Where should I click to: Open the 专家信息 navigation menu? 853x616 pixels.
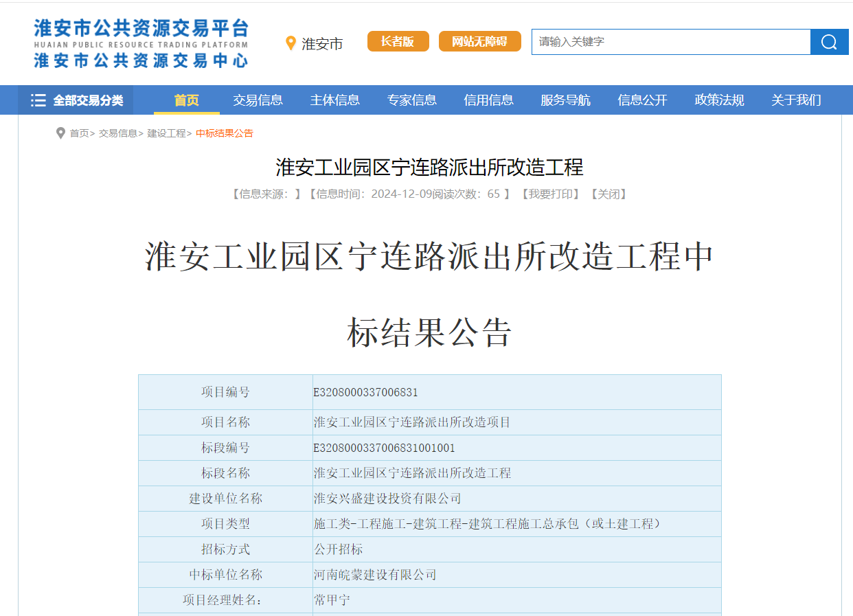411,100
